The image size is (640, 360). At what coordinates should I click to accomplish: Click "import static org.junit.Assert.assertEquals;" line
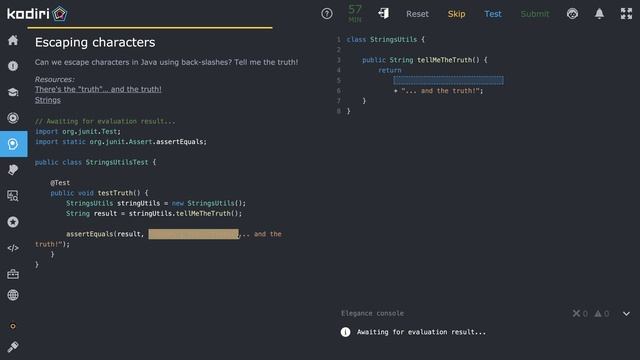121,142
